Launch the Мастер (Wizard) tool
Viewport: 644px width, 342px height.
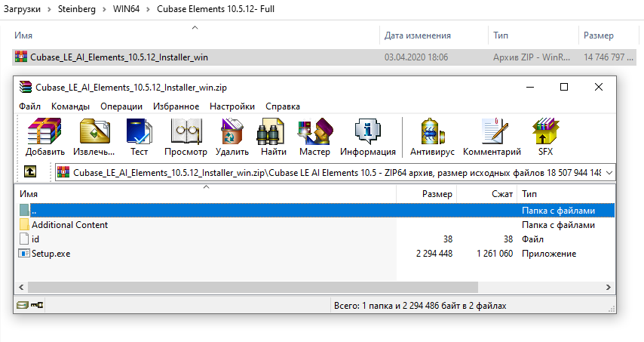pos(315,131)
